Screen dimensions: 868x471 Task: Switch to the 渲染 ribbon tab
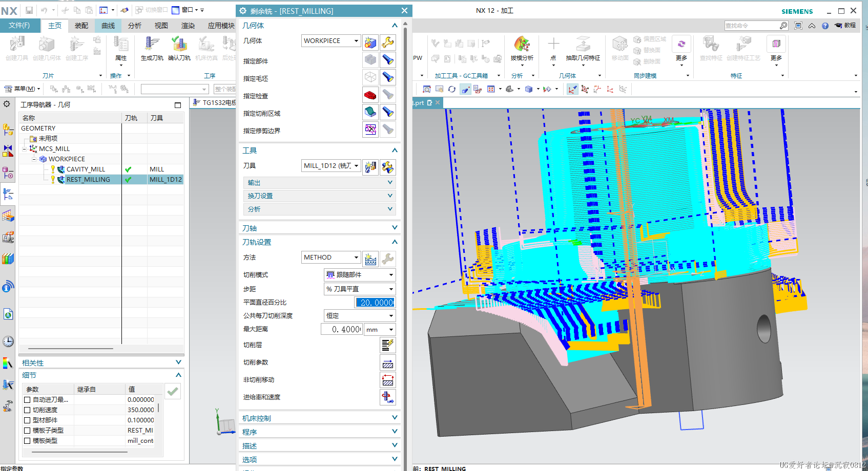tap(188, 26)
